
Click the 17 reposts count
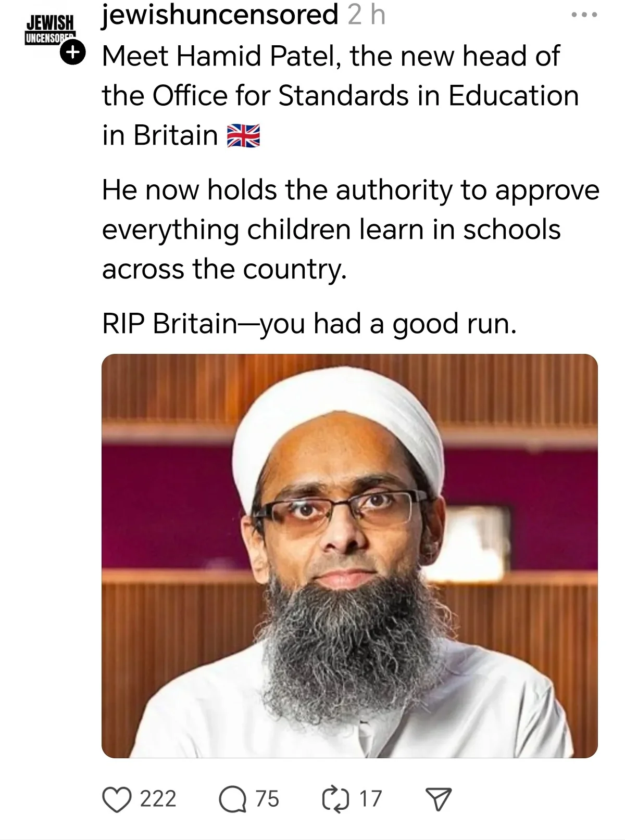[370, 799]
